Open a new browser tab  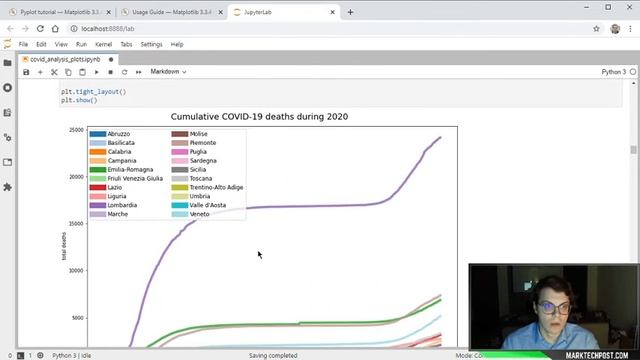tap(350, 12)
